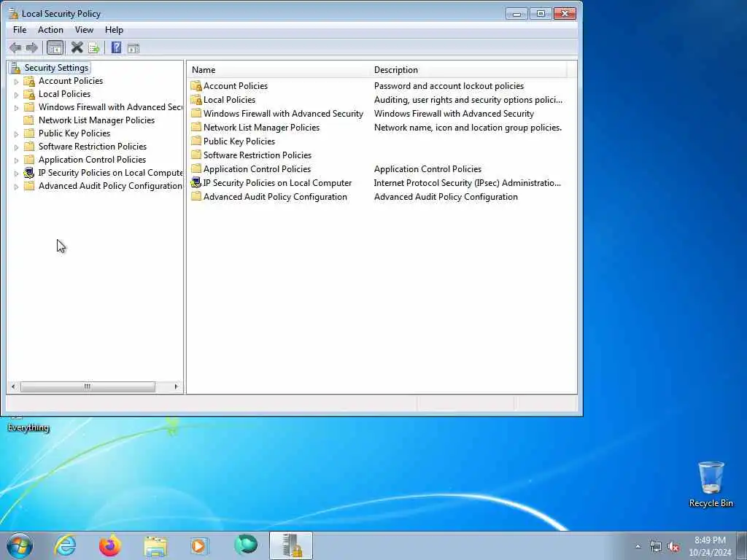Click Software Restriction Policies folder icon in list

(x=196, y=155)
